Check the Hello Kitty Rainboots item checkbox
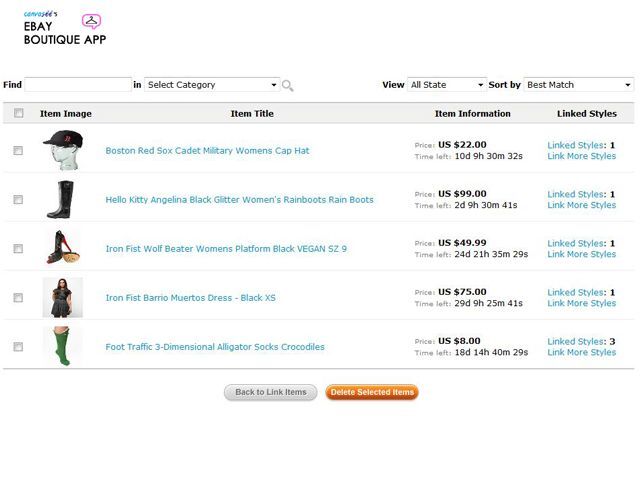Screen dimensions: 640x480 [x=18, y=200]
